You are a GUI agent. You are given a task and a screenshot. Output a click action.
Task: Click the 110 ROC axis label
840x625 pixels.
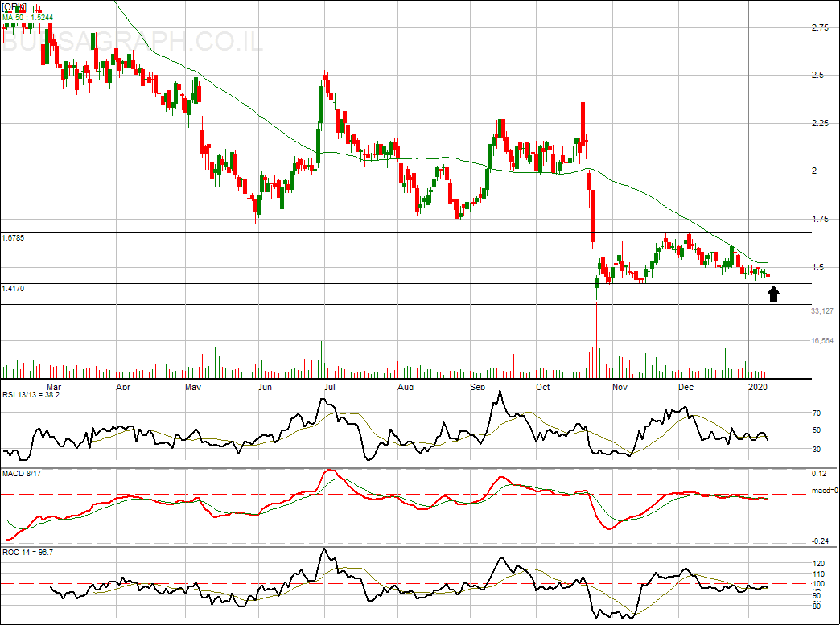(818, 574)
